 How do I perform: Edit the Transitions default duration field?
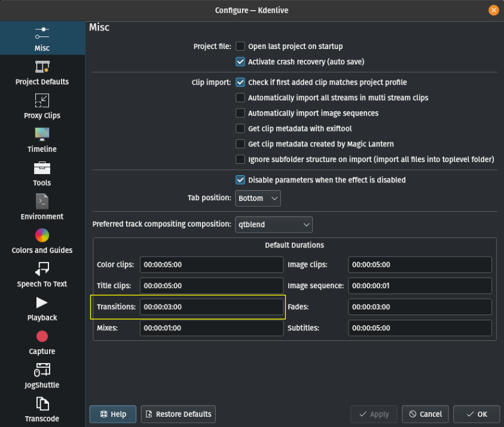(x=211, y=306)
